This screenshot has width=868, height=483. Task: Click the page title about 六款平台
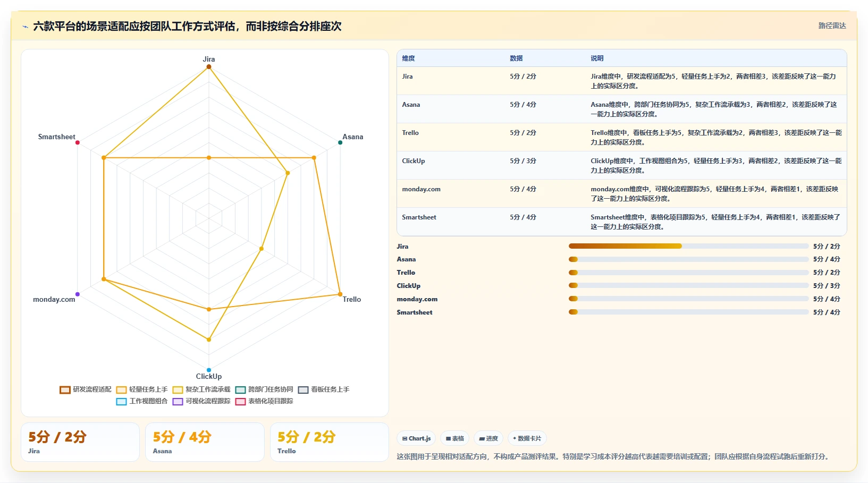(x=187, y=27)
